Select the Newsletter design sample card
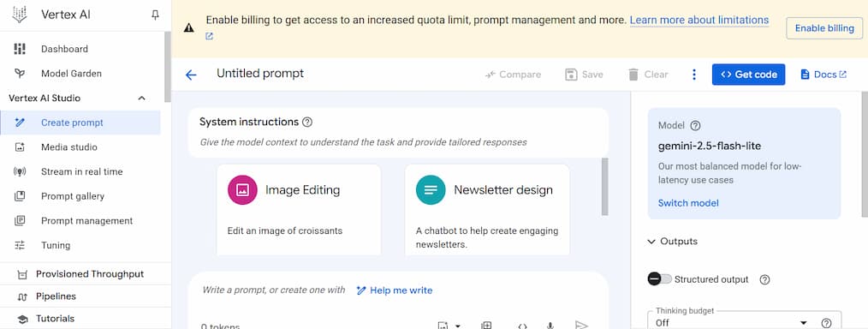The width and height of the screenshot is (868, 329). 487,209
